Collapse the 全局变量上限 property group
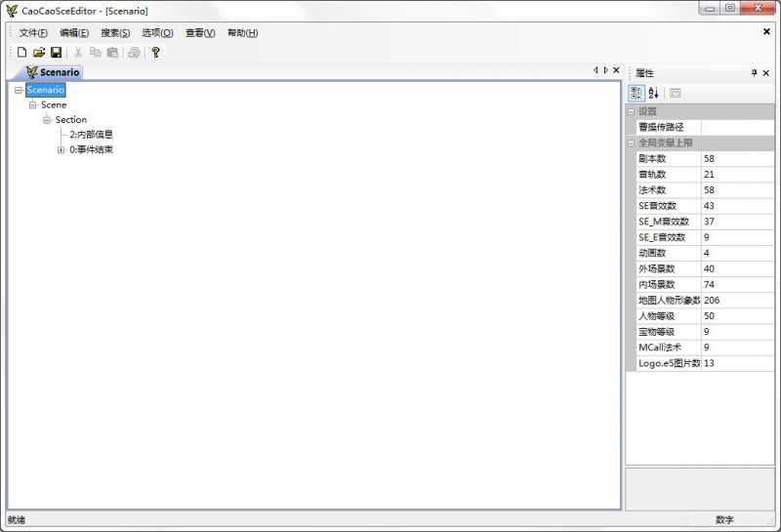The width and height of the screenshot is (781, 532). click(631, 143)
